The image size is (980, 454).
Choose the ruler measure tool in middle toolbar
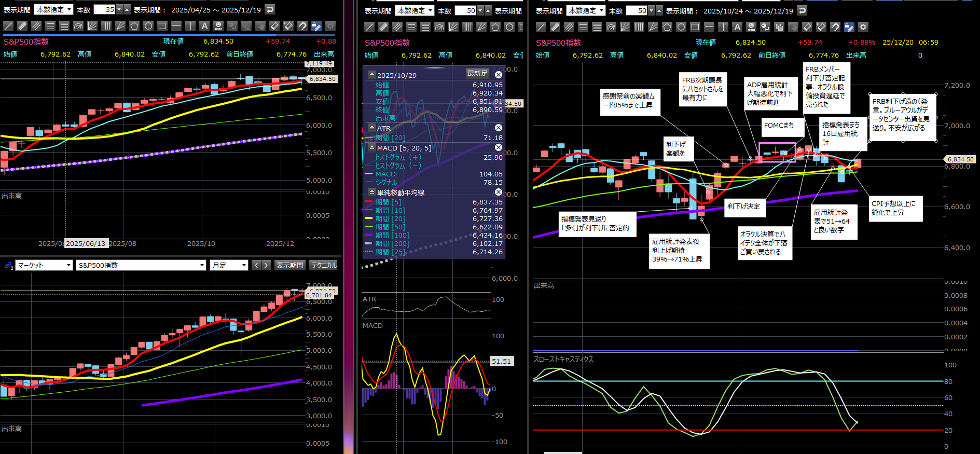[383, 27]
